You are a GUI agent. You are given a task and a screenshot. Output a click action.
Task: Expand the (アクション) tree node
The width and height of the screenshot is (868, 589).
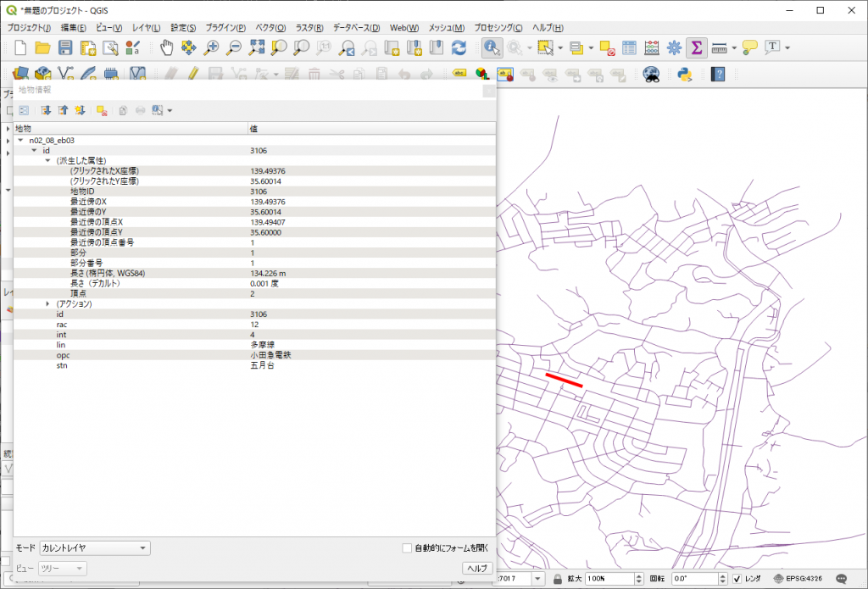pos(47,303)
